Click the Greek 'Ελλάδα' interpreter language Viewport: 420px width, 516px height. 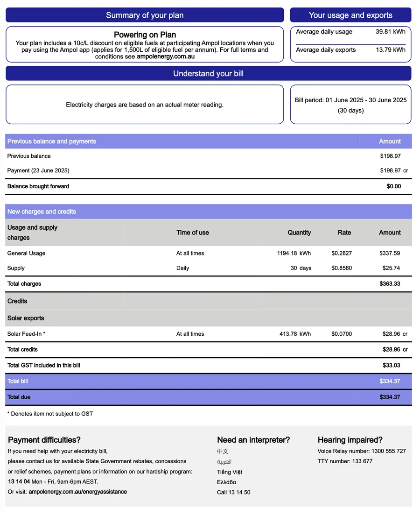[x=226, y=482]
